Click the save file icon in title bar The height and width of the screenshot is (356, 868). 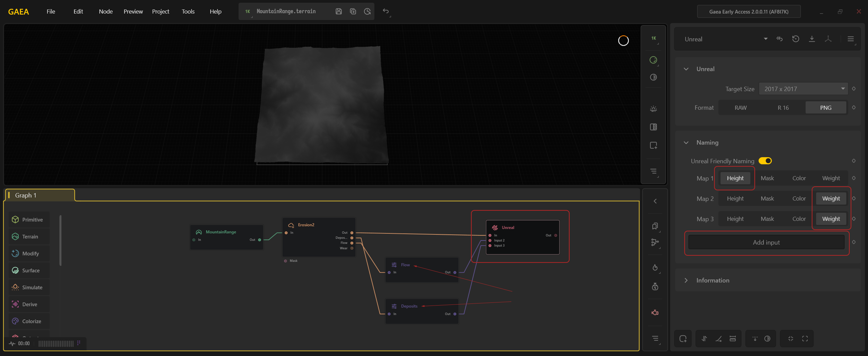pyautogui.click(x=338, y=12)
